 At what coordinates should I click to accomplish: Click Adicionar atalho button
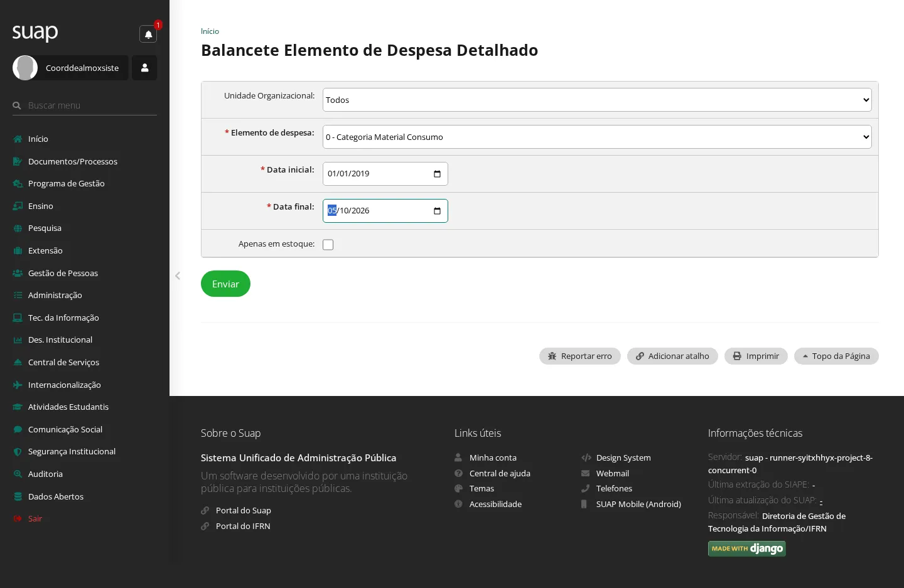[672, 356]
